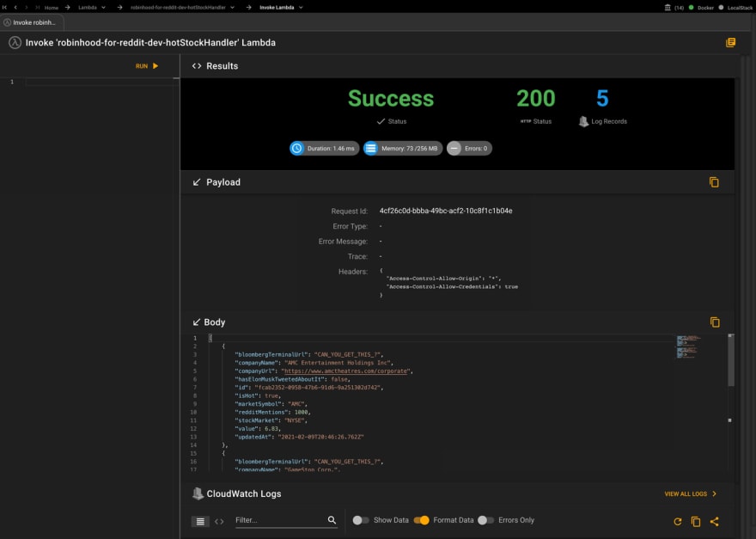Click the orange play arrow next to RUN
Image resolution: width=756 pixels, height=539 pixels.
point(155,65)
